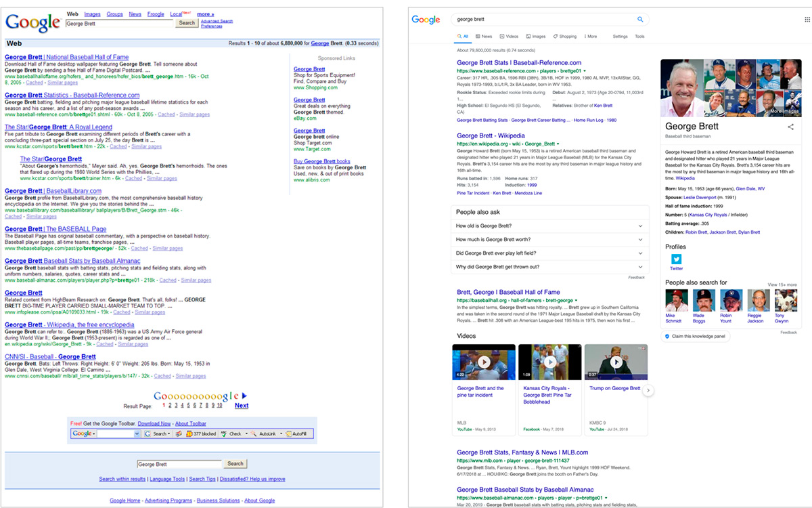Open the 'more »' link in old Google
Image resolution: width=812 pixels, height=508 pixels.
(x=205, y=14)
